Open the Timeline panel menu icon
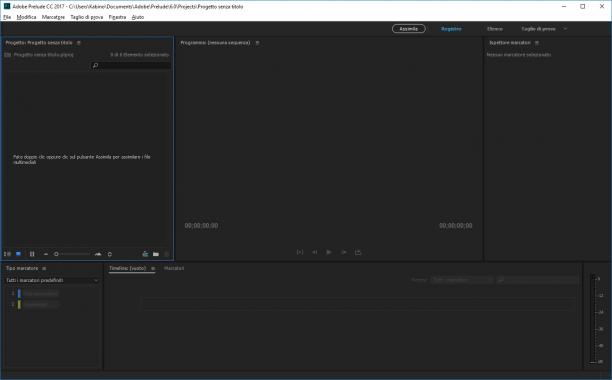The image size is (612, 380). tap(153, 268)
